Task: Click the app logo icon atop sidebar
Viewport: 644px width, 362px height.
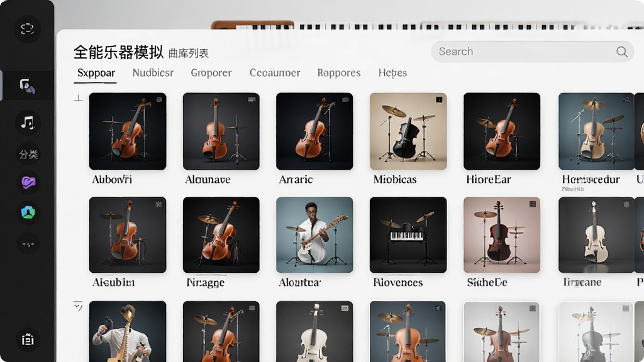Action: point(27,29)
